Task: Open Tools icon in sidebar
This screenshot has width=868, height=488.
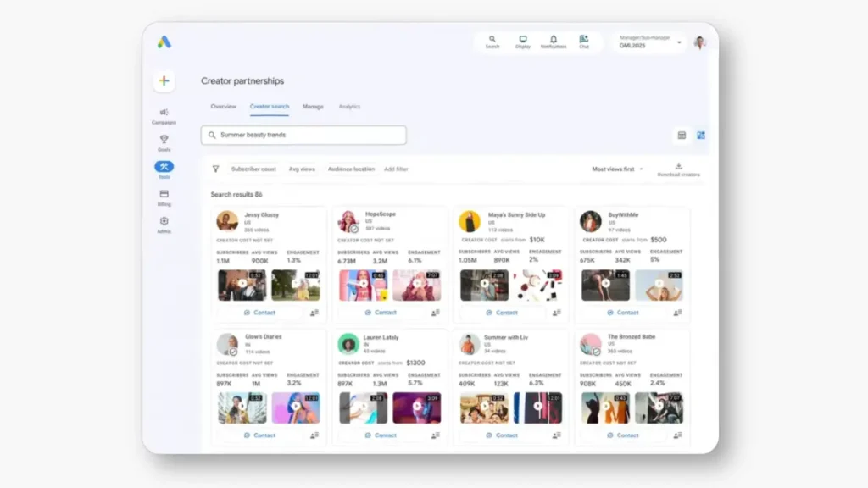Action: [x=164, y=167]
